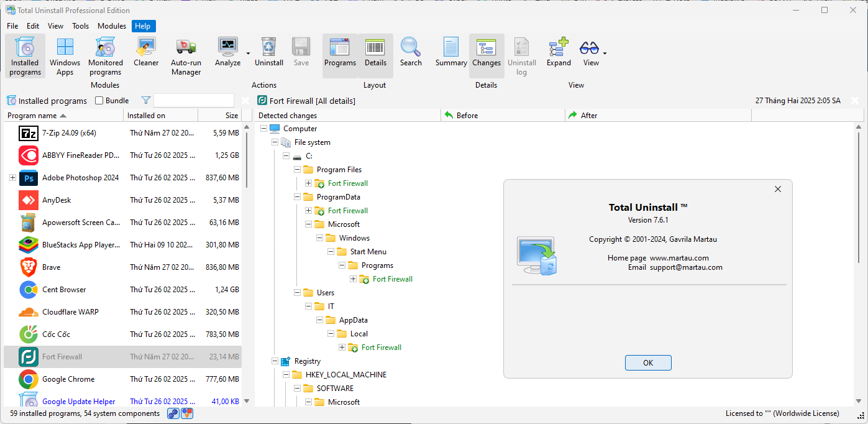Screen dimensions: 868x424
Task: Open the View dropdown arrow
Action: (605, 53)
